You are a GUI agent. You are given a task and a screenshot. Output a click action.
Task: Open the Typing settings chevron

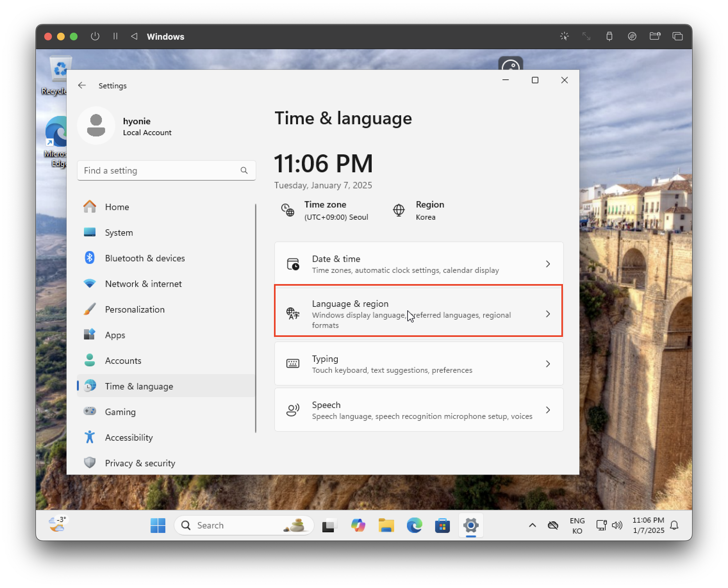click(x=548, y=364)
